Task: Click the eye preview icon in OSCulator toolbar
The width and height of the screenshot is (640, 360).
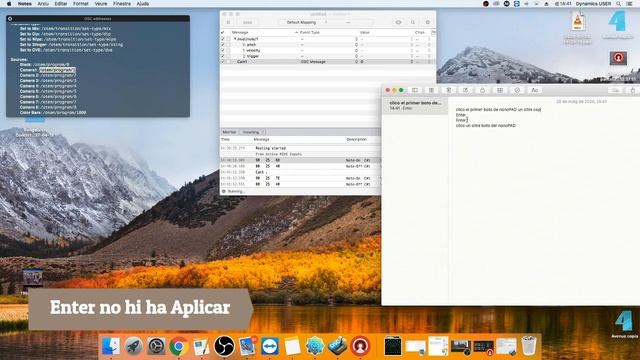Action: point(398,22)
